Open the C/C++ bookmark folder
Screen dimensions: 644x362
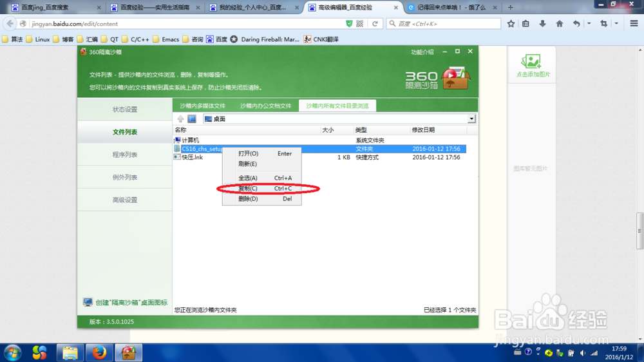135,39
